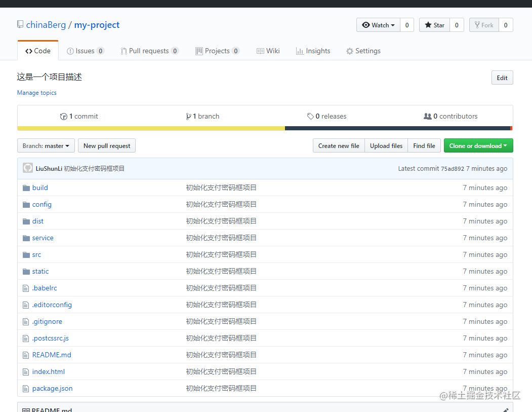Open the package.json file
532x412 pixels.
[52, 389]
